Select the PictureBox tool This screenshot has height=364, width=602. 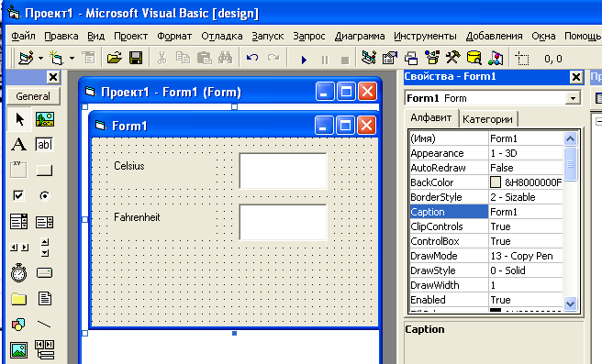pos(45,119)
